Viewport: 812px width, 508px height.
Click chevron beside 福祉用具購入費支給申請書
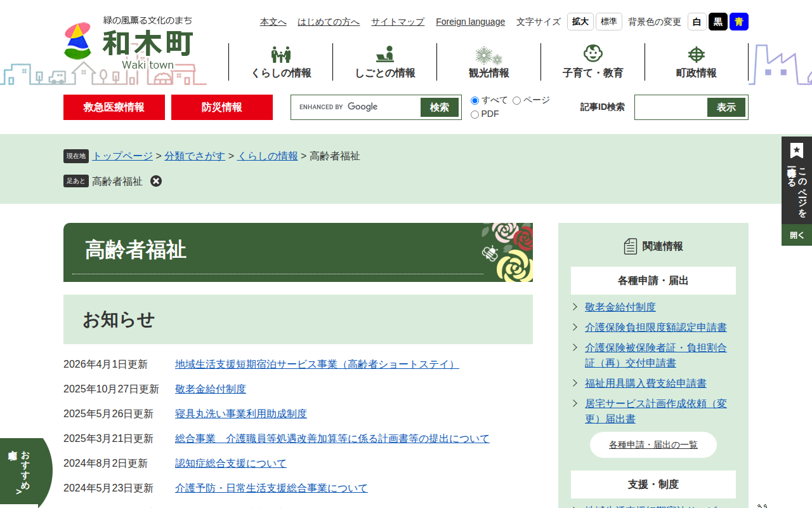(x=575, y=383)
